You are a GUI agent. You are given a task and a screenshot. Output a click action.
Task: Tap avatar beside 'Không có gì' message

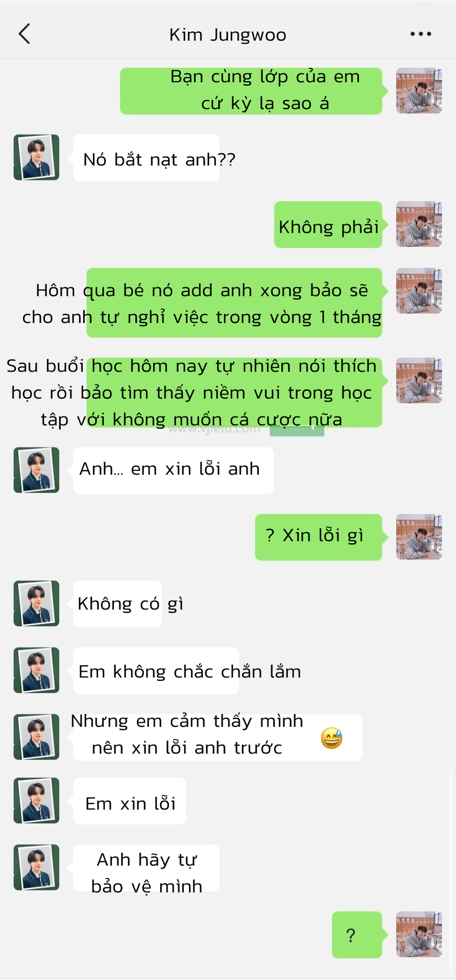(x=36, y=603)
